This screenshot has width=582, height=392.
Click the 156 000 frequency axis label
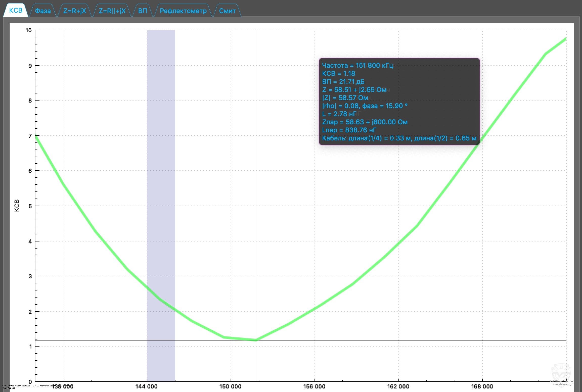[314, 386]
